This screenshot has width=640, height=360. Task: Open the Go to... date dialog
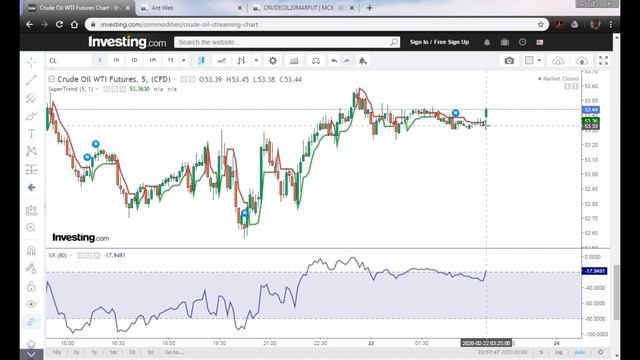(174, 352)
